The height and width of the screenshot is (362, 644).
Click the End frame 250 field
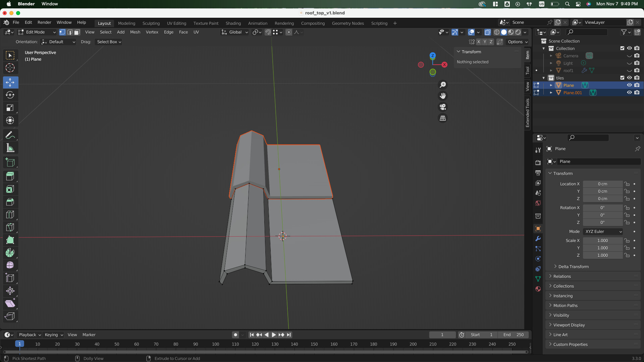point(514,335)
